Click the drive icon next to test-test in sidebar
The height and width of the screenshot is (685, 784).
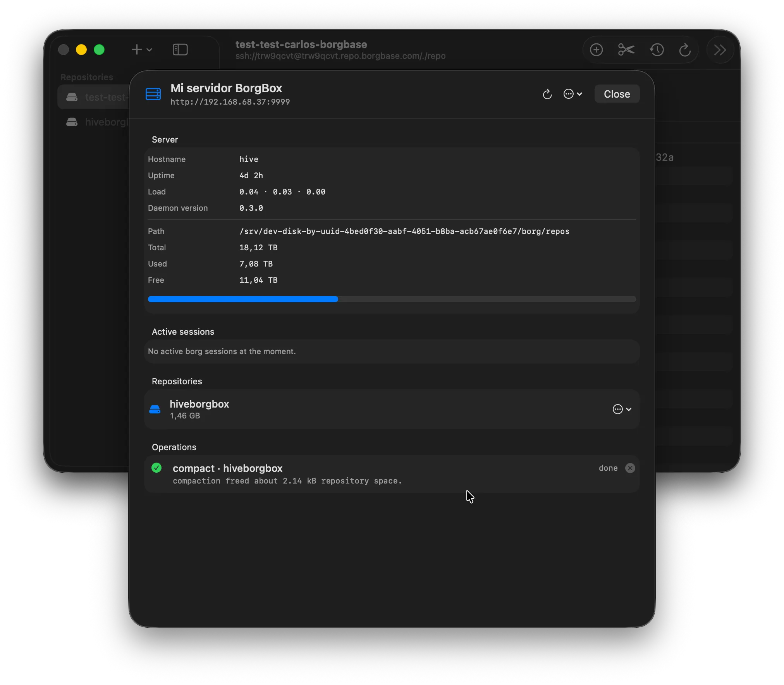71,97
